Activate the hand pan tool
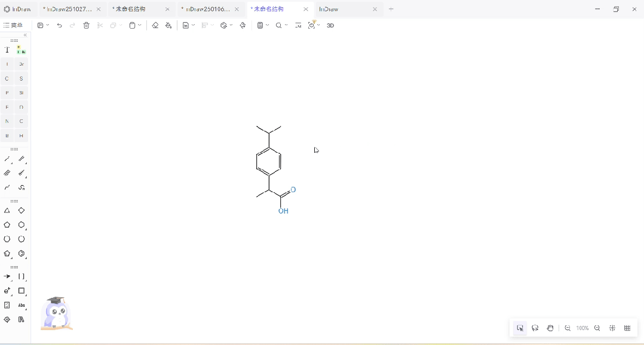 click(550, 328)
